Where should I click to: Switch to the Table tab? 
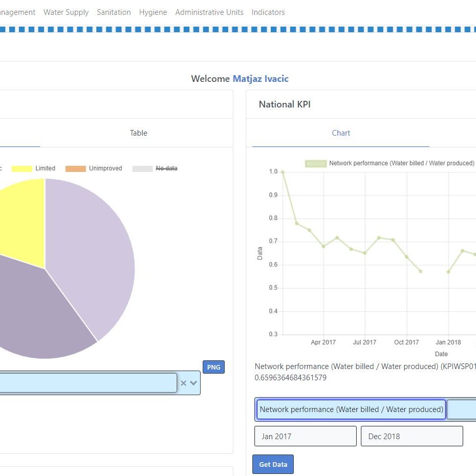(x=138, y=133)
